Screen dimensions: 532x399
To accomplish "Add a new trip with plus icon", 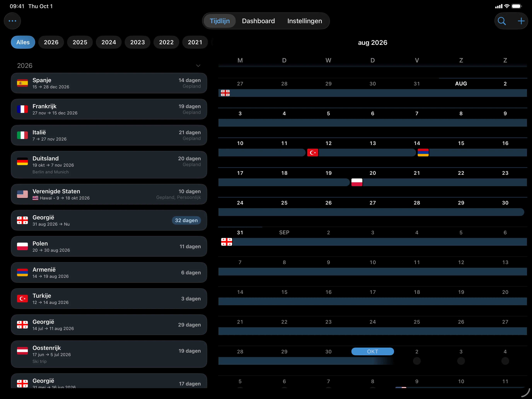I will point(521,21).
